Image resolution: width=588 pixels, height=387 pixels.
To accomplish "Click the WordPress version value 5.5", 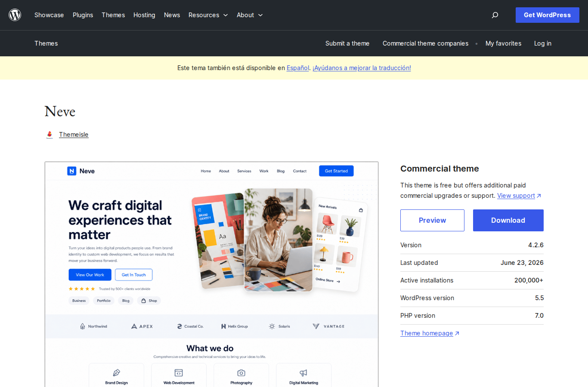I will [539, 298].
